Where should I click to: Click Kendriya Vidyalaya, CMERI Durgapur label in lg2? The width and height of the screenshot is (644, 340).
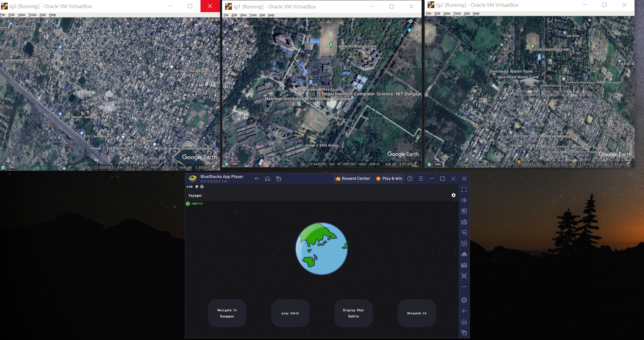(593, 82)
